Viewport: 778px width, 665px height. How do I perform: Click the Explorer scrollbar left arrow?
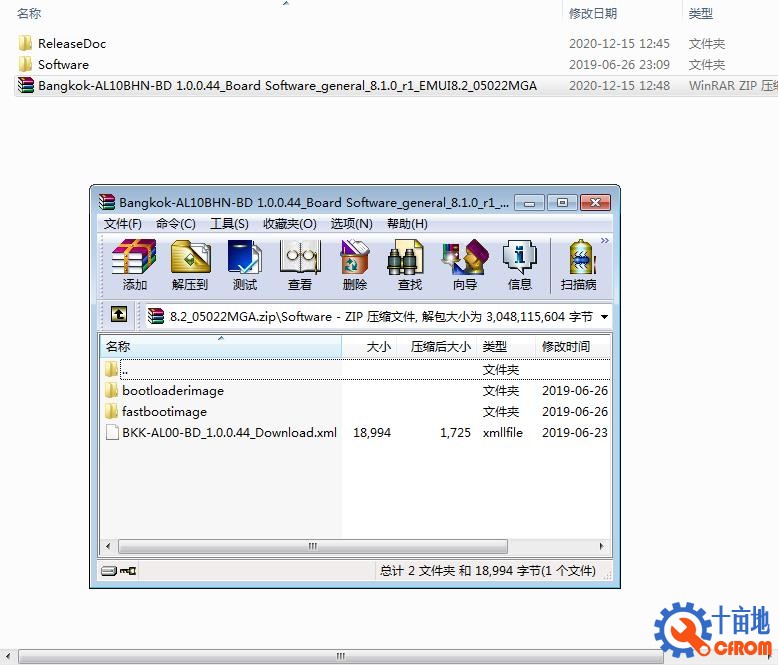[8, 657]
